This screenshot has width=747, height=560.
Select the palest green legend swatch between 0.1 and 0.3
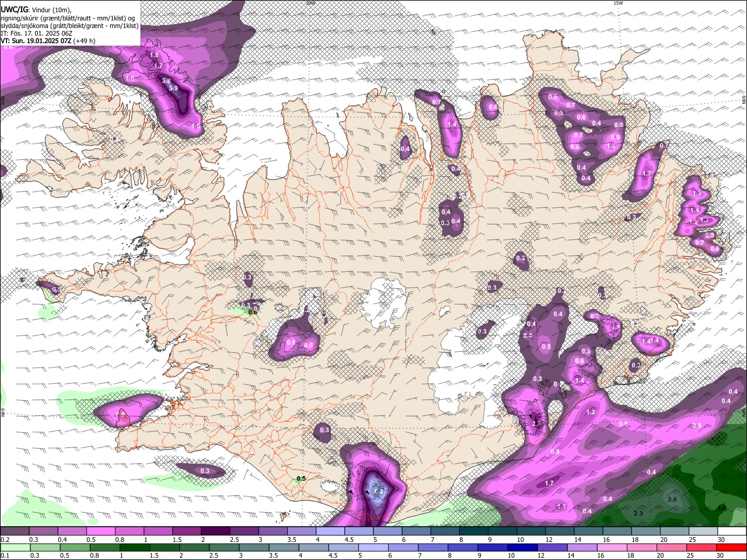(x=15, y=547)
